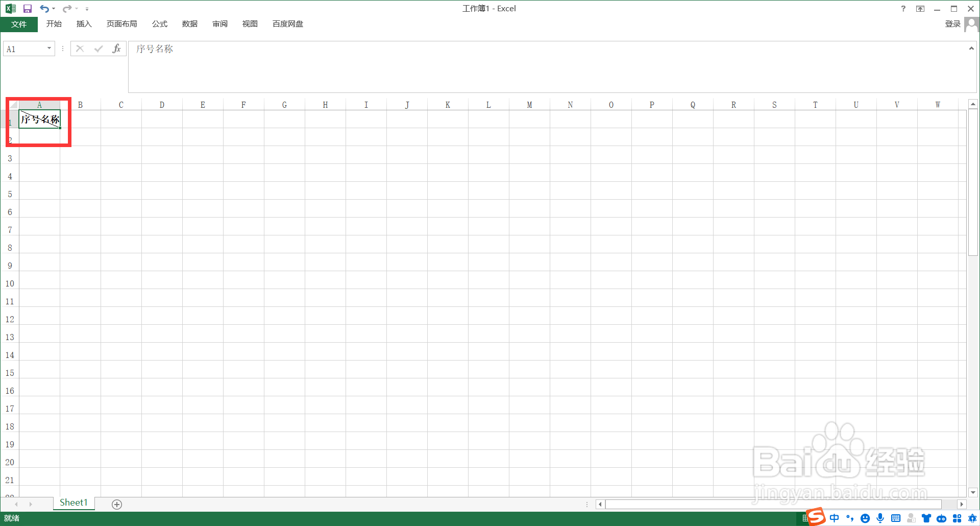Viewport: 980px width, 526px height.
Task: Open the 数据 ribbon tab
Action: pyautogui.click(x=190, y=24)
